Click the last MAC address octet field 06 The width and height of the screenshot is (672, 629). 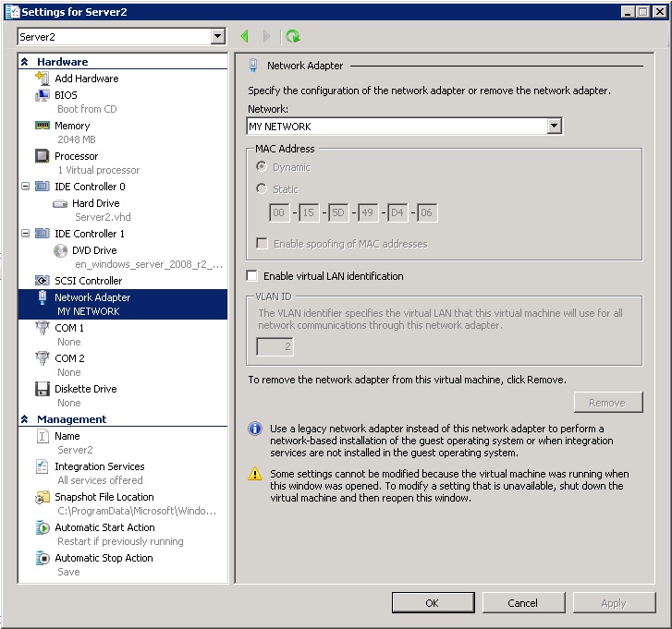coord(427,212)
